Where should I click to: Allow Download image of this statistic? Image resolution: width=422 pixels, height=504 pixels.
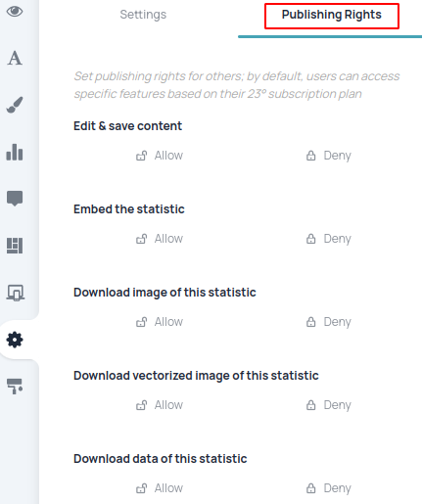click(x=160, y=322)
